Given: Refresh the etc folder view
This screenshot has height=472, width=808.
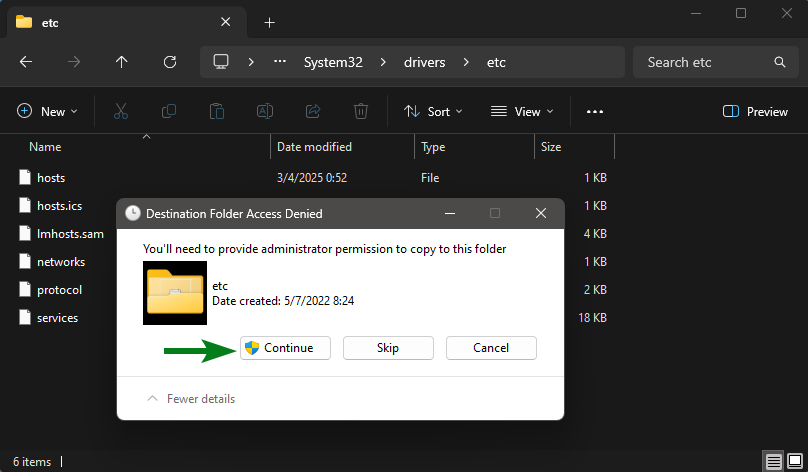Looking at the screenshot, I should click(170, 62).
